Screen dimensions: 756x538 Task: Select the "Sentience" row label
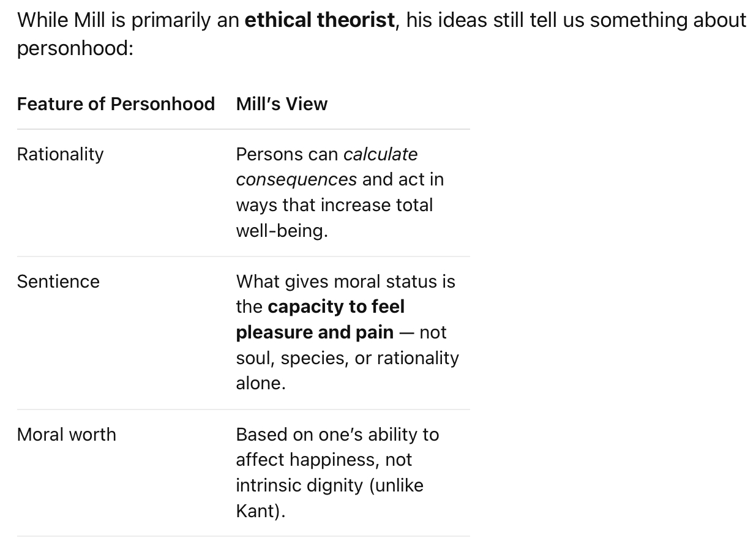pyautogui.click(x=58, y=282)
